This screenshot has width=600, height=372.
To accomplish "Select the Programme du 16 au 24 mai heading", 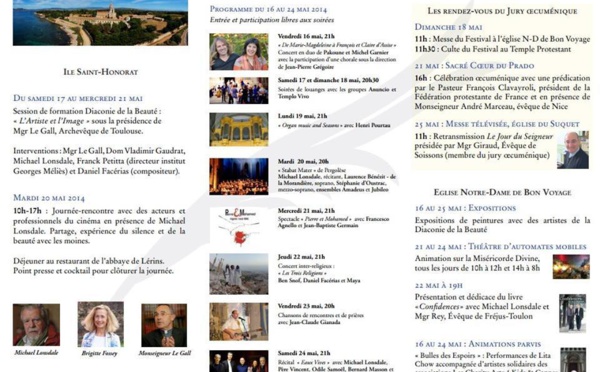I will click(x=268, y=9).
